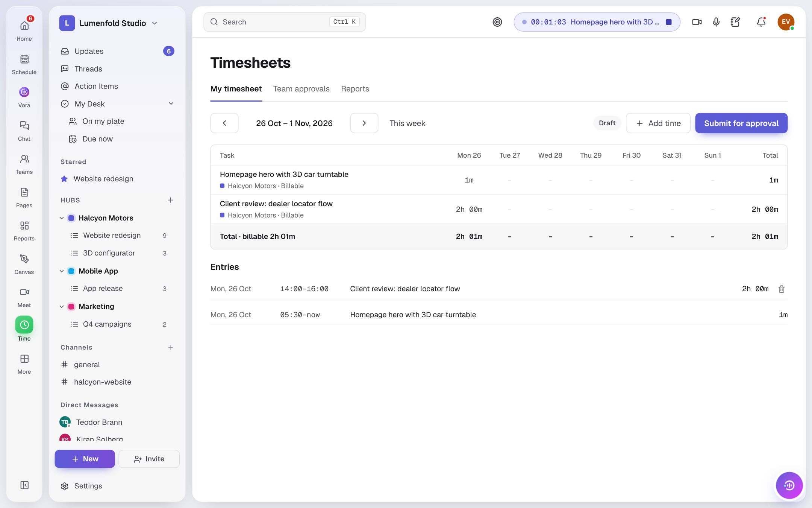Start a video call with camera icon

click(697, 22)
